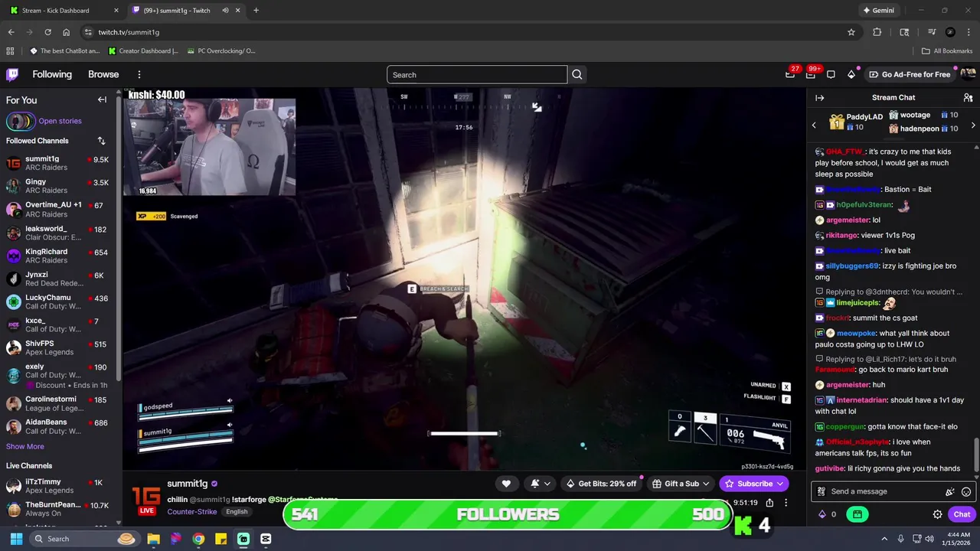The image size is (980, 551).
Task: Click the heart follow button
Action: [x=506, y=484]
